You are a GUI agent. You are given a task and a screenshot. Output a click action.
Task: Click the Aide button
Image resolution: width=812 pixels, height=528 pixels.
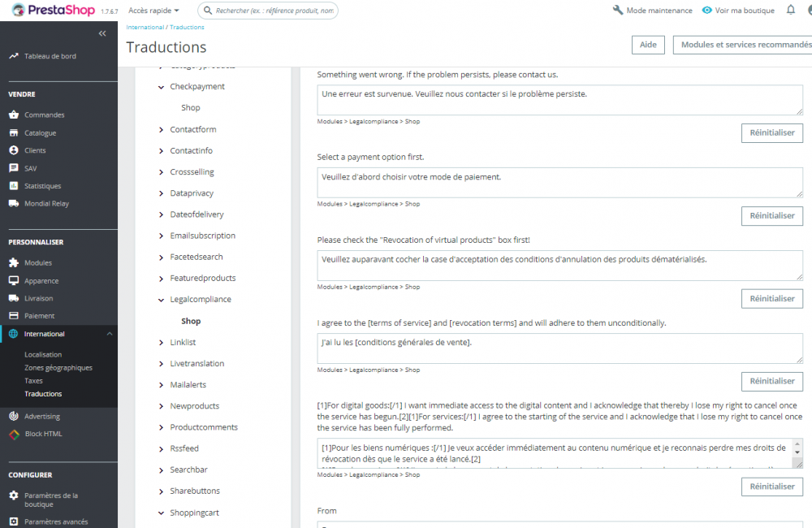click(x=648, y=45)
